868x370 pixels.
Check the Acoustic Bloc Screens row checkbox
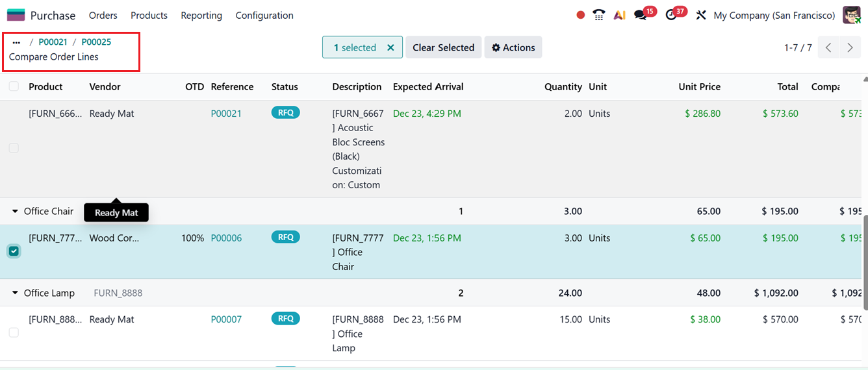pos(14,148)
